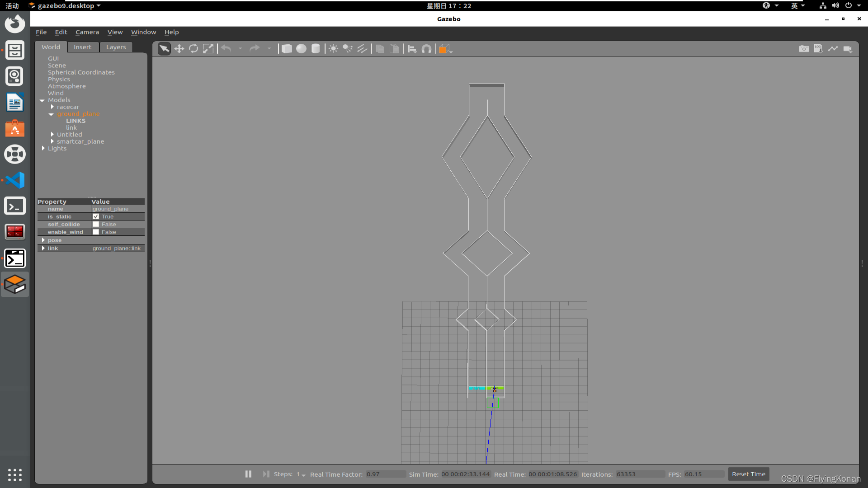Select the scale mode tool

[x=208, y=49]
